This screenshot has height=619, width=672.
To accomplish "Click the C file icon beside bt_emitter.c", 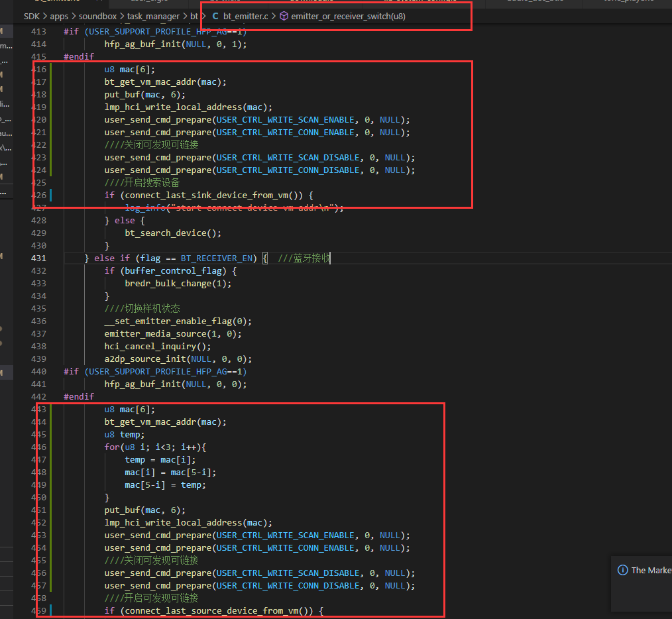I will pos(215,17).
